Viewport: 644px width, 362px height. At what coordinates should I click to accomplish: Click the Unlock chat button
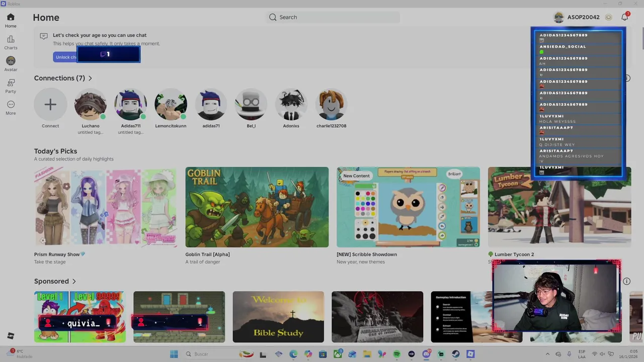coord(65,57)
